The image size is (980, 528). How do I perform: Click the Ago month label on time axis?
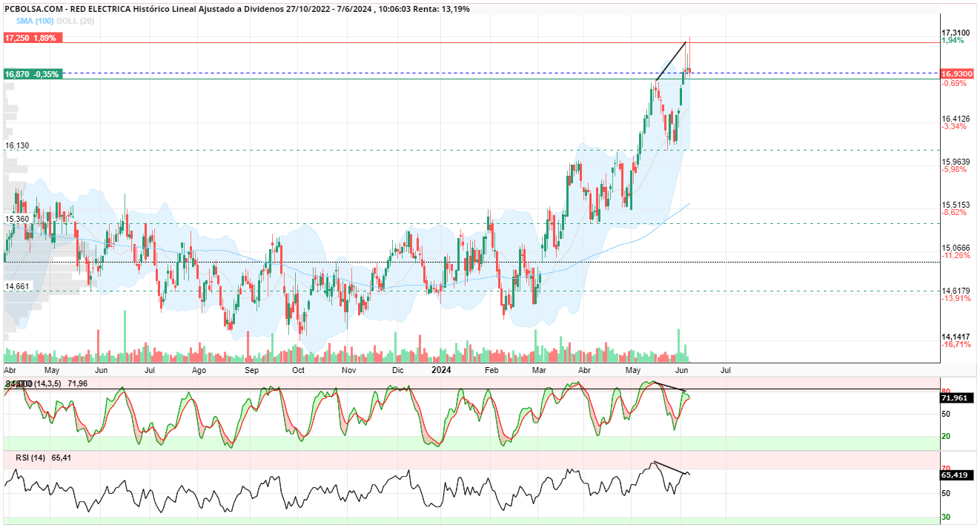(199, 369)
